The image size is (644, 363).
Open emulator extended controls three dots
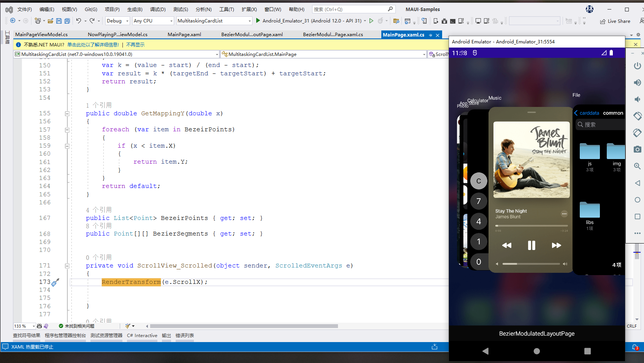coord(638,233)
